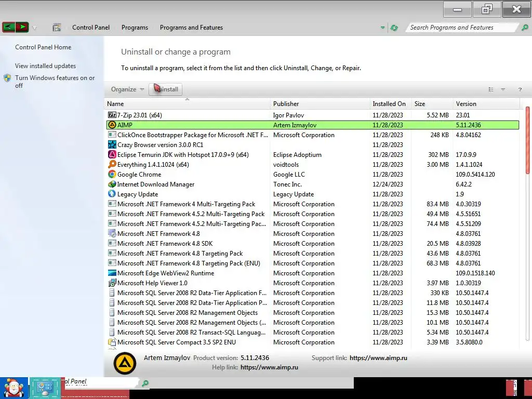The width and height of the screenshot is (532, 399).
Task: Click the Tonec Inc. publisher cell
Action: 287,184
